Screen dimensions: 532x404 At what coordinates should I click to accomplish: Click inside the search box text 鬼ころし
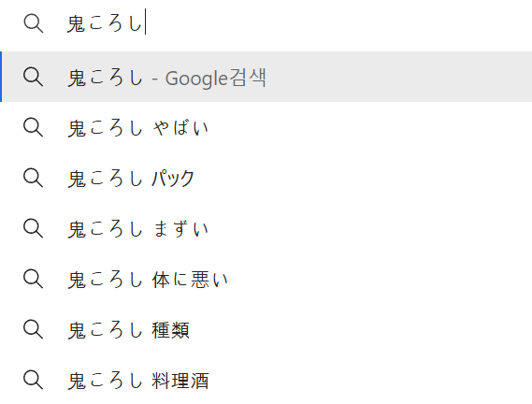(105, 23)
